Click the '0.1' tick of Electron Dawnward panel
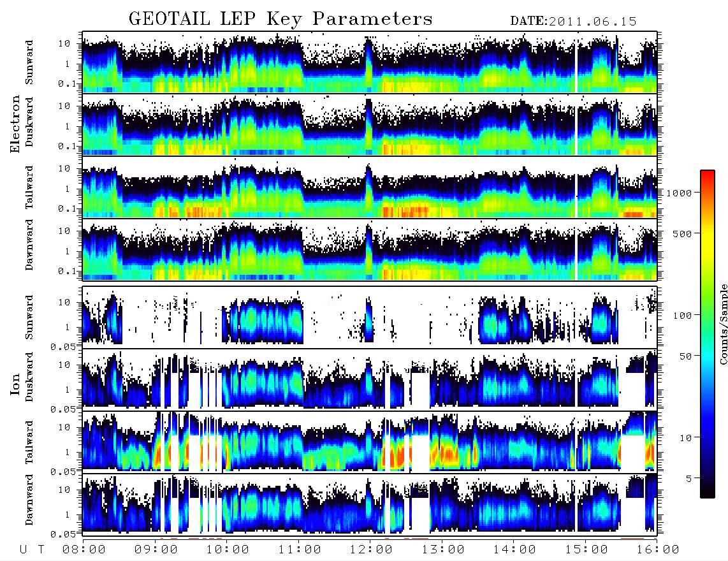 [x=66, y=271]
